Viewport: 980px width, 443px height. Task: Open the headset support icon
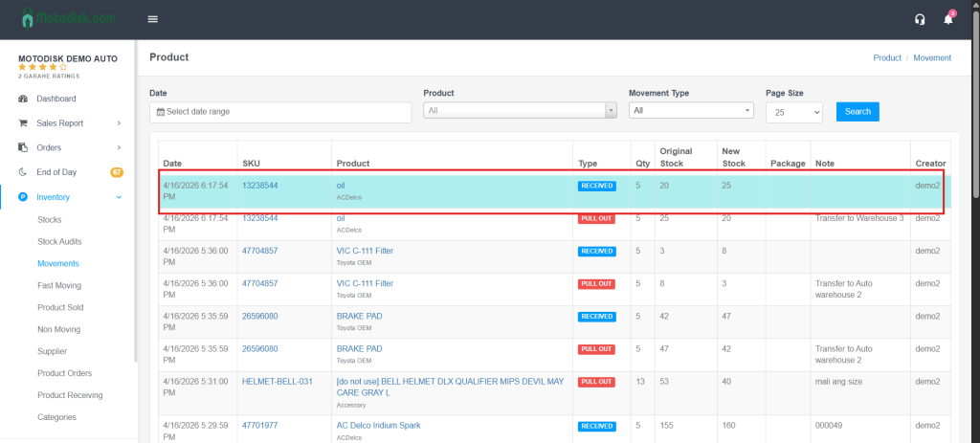pos(920,19)
